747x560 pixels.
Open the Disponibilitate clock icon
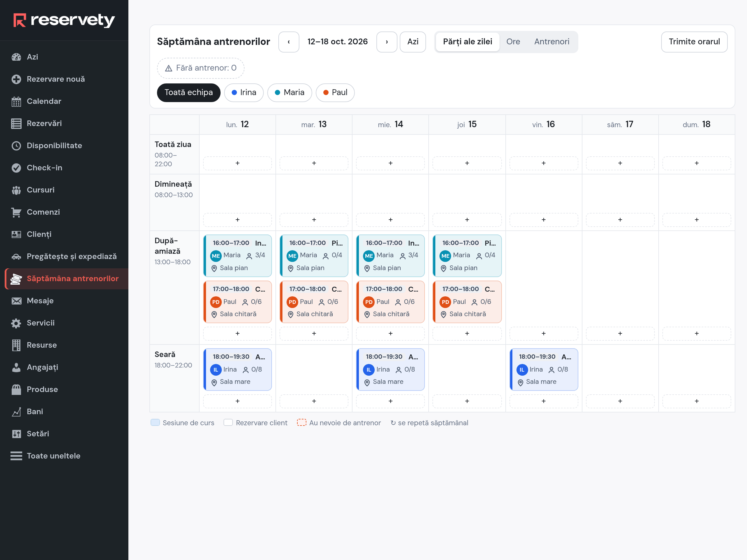coord(16,146)
